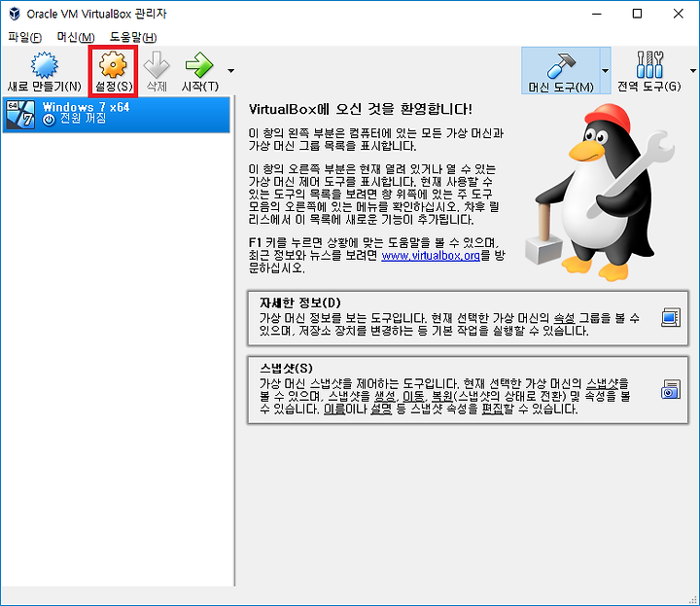This screenshot has width=700, height=606.
Task: Open the Snapshots (스냅샷) tool card
Action: [x=468, y=389]
